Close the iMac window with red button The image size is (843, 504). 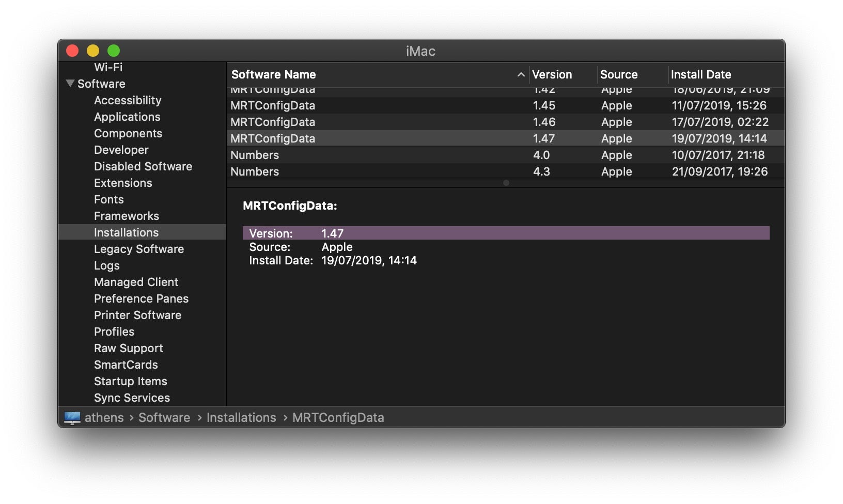coord(72,51)
